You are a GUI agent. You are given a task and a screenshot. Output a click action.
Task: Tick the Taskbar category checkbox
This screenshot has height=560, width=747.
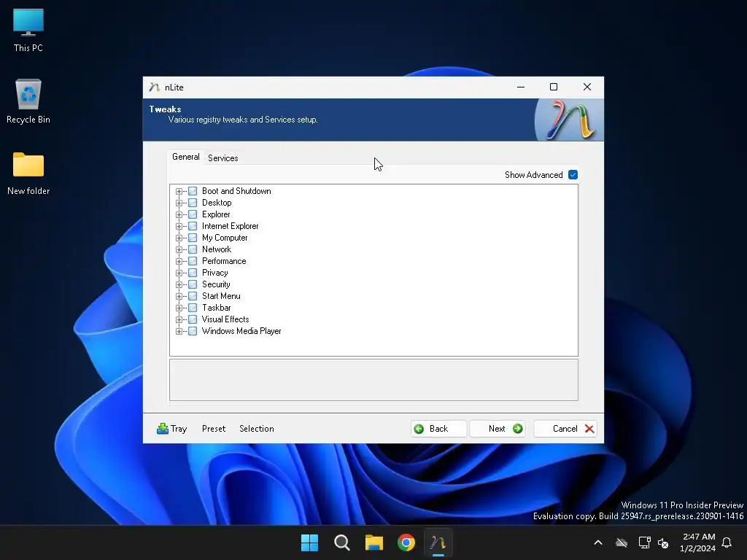[193, 308]
